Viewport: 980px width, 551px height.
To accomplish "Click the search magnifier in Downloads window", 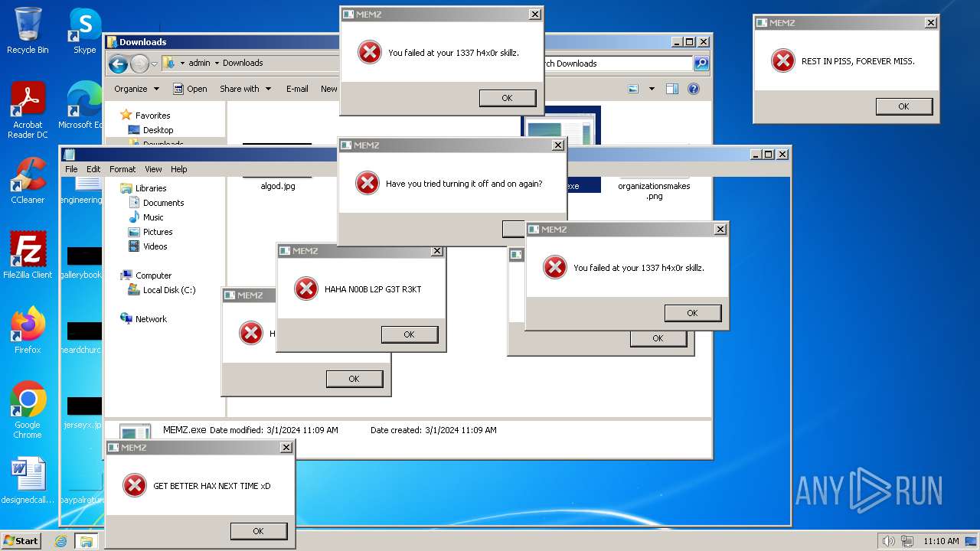I will pyautogui.click(x=701, y=64).
